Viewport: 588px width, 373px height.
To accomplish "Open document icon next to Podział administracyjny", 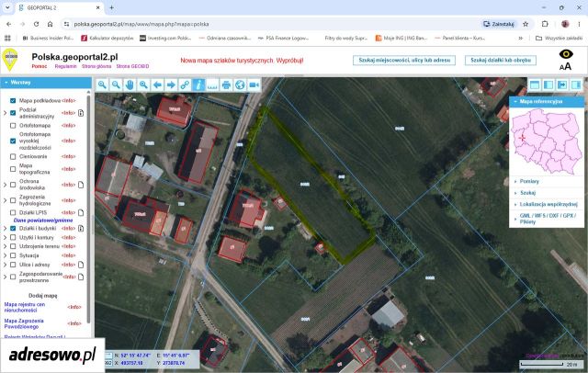I will coord(81,113).
